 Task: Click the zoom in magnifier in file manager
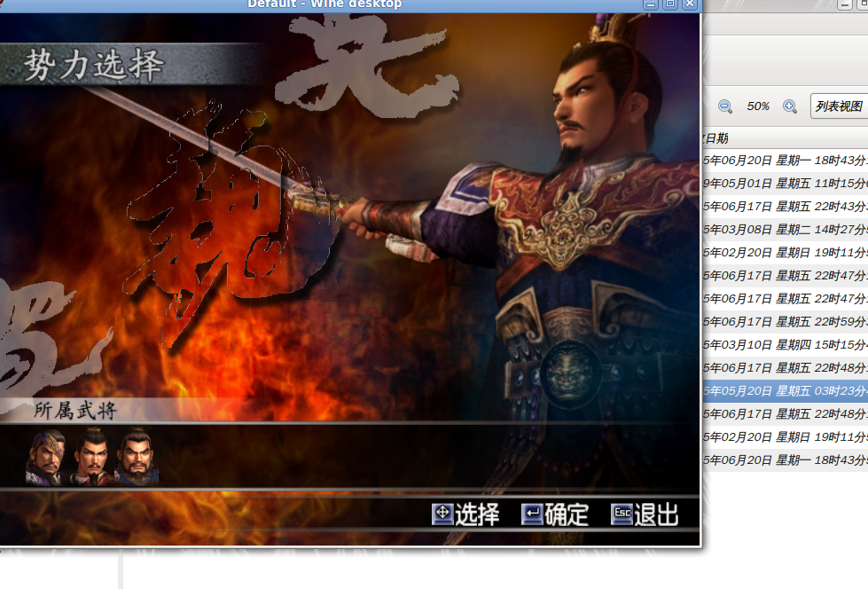click(790, 106)
